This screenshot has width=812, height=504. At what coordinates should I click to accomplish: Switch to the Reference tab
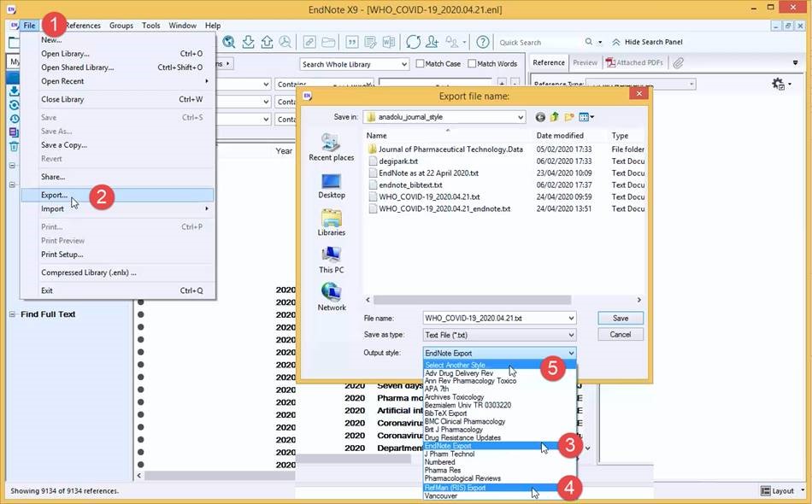tap(549, 62)
